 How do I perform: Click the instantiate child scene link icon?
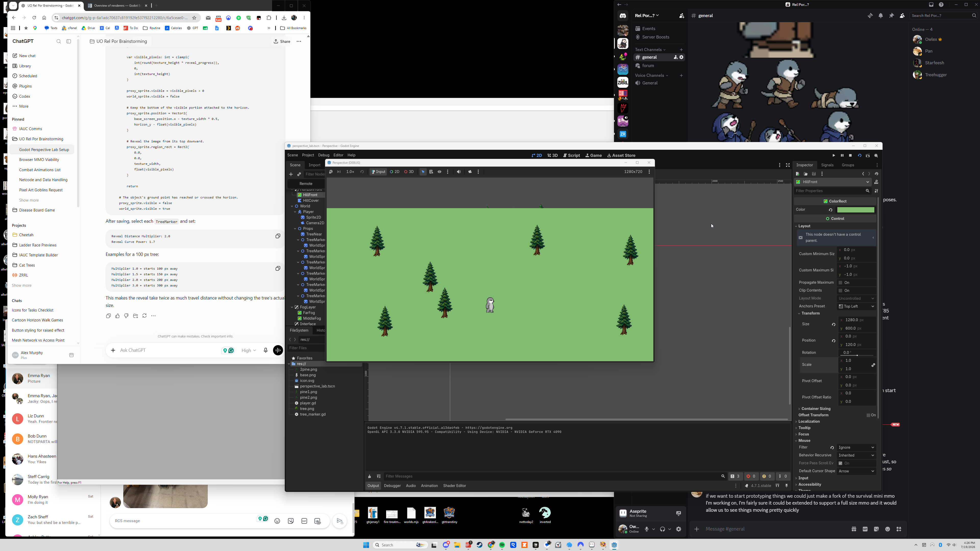pyautogui.click(x=299, y=174)
